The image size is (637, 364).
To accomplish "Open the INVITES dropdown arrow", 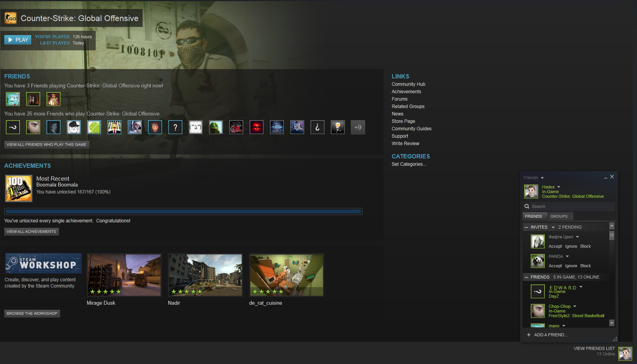I will pos(553,227).
